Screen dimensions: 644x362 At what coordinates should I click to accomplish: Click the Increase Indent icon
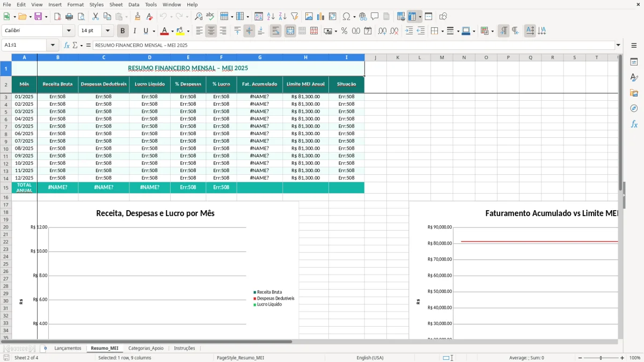pos(409,31)
